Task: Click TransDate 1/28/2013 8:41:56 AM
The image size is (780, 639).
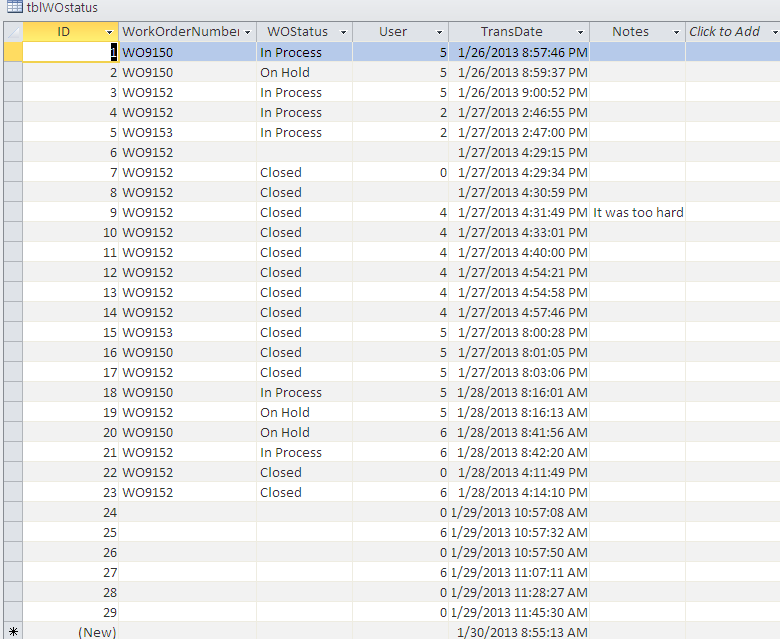Action: 519,432
